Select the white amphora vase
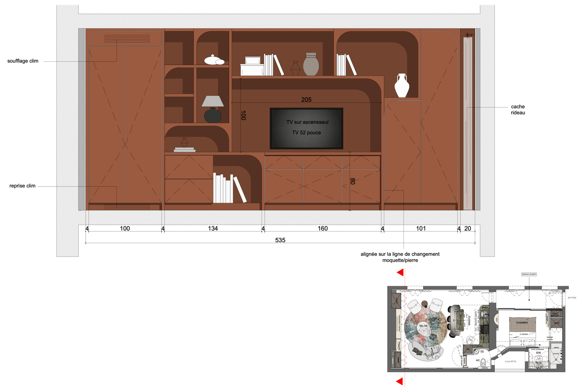 [x=402, y=85]
